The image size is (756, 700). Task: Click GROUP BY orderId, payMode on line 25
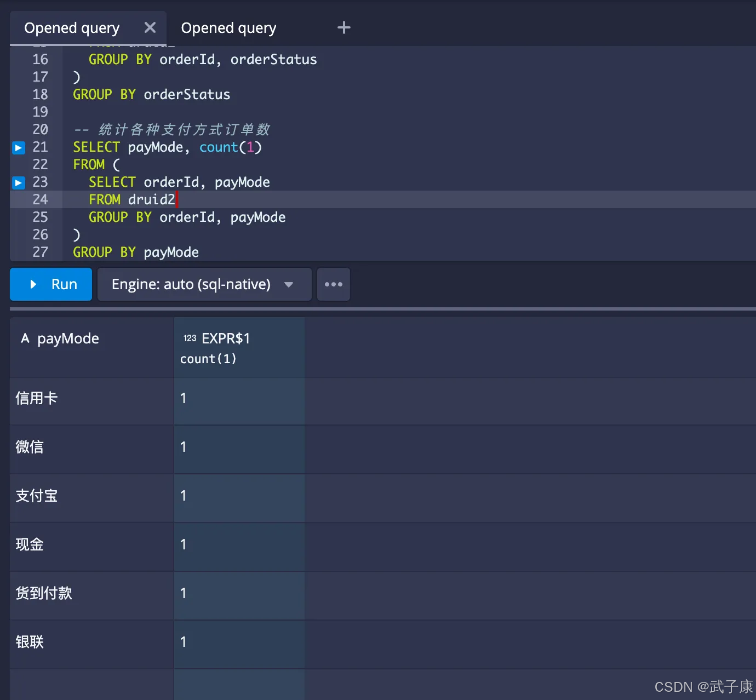click(x=187, y=217)
